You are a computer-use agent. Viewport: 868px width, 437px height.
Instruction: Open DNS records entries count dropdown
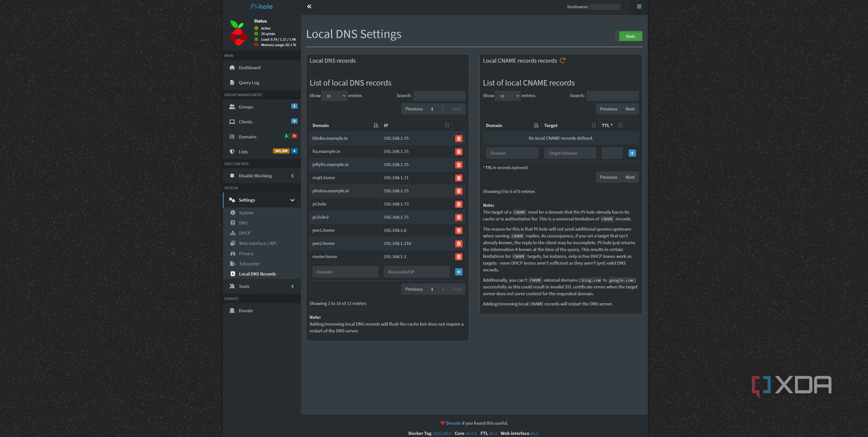tap(334, 96)
